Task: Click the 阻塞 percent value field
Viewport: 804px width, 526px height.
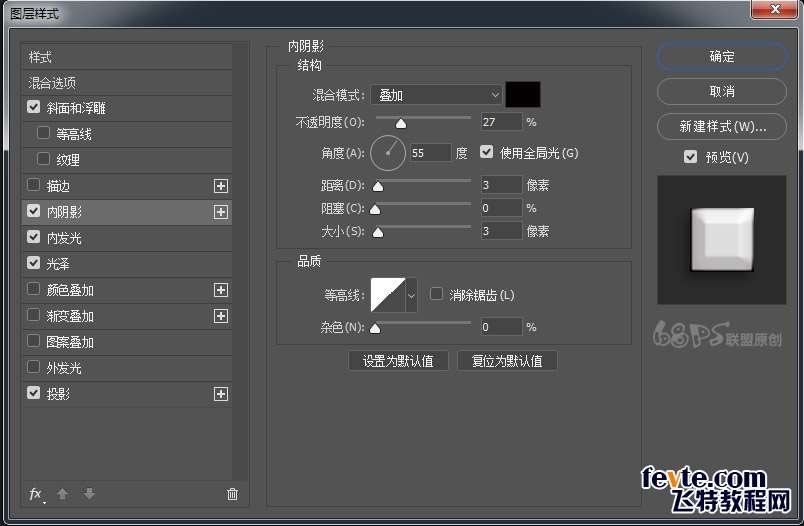Action: click(x=501, y=208)
